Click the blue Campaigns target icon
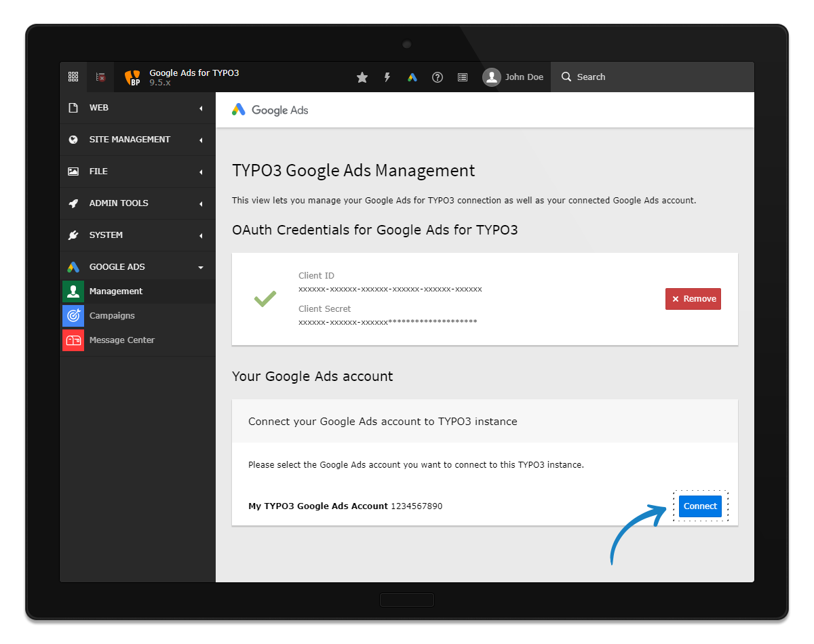This screenshot has height=644, width=814. point(73,316)
